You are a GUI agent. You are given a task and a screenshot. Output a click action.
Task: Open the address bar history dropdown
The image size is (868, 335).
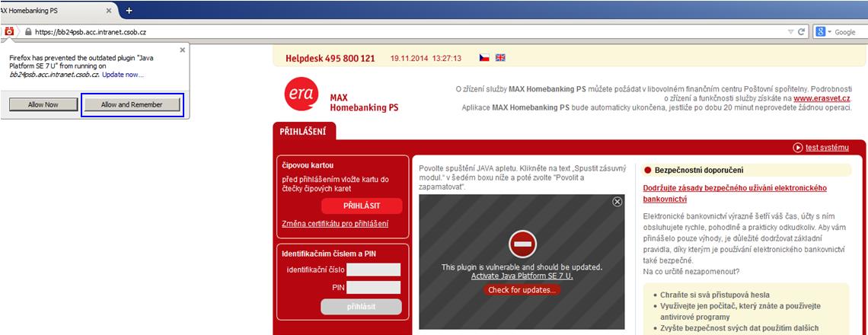[790, 32]
